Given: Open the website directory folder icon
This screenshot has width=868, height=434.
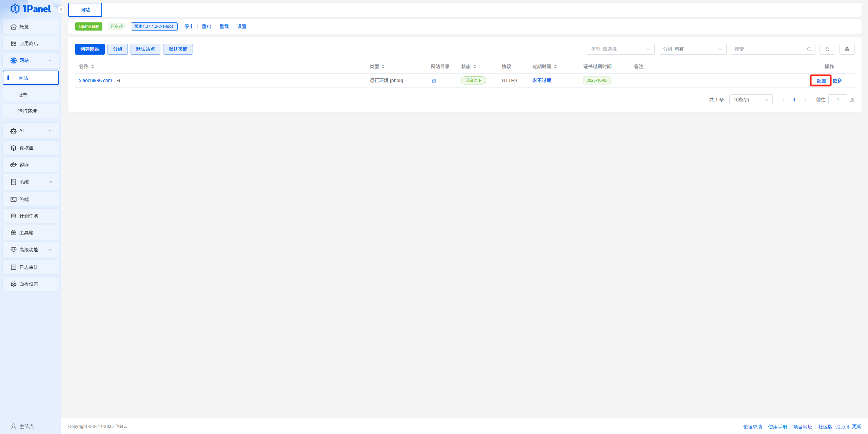Looking at the screenshot, I should pyautogui.click(x=434, y=81).
